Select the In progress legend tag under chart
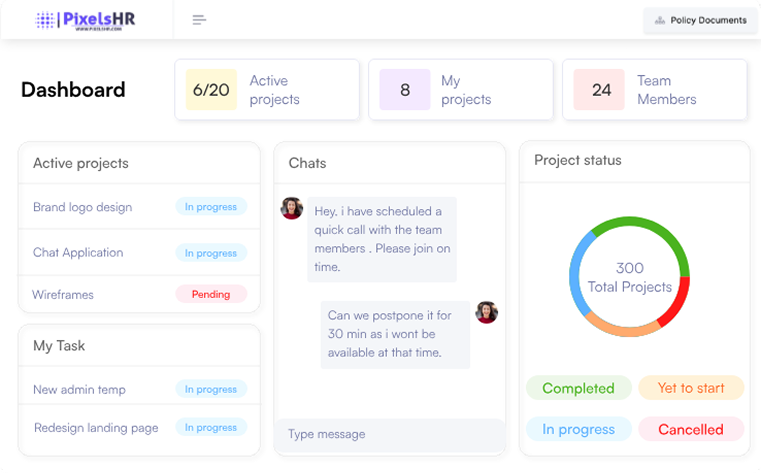This screenshot has width=761, height=473. 578,429
